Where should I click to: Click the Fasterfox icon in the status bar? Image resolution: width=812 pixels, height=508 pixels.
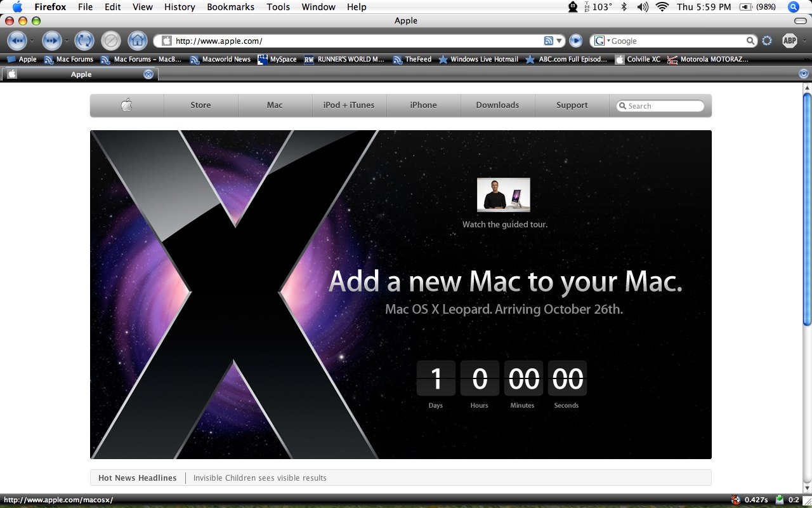tap(736, 500)
